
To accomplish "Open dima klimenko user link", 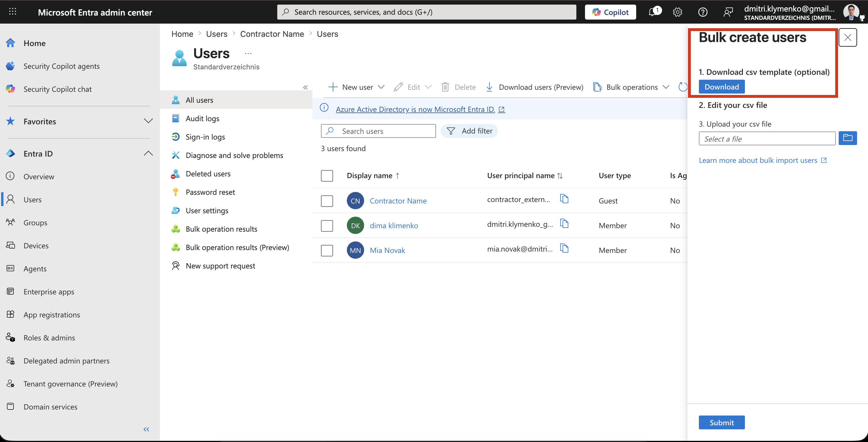I will [393, 226].
